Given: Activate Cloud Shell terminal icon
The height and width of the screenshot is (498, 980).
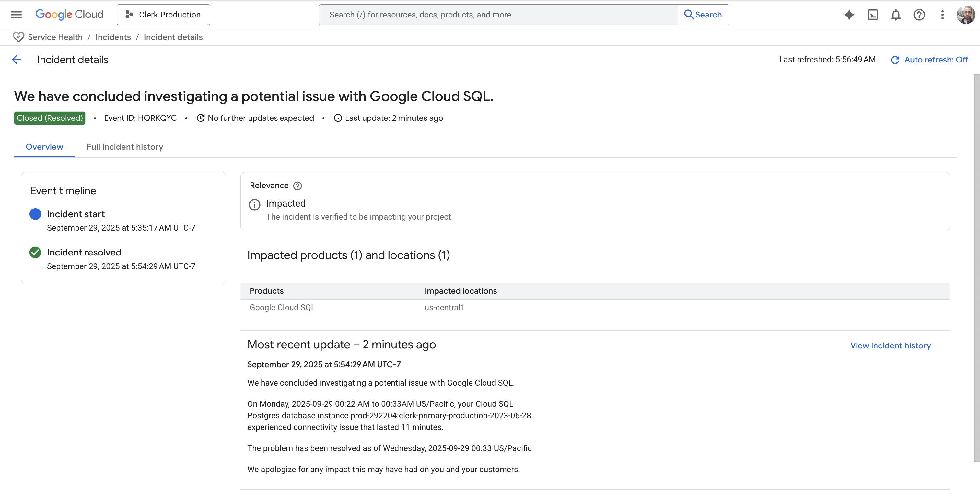Looking at the screenshot, I should (x=872, y=15).
